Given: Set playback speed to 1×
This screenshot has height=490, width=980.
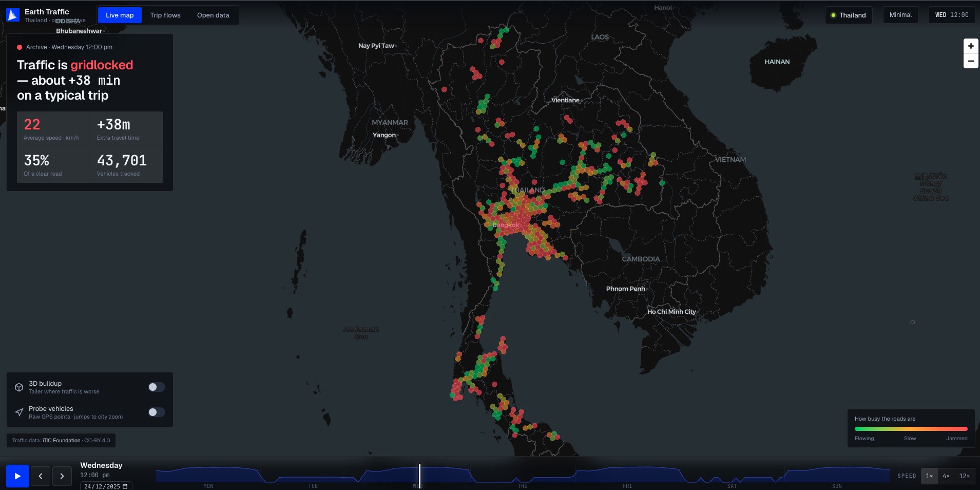Looking at the screenshot, I should pyautogui.click(x=929, y=476).
